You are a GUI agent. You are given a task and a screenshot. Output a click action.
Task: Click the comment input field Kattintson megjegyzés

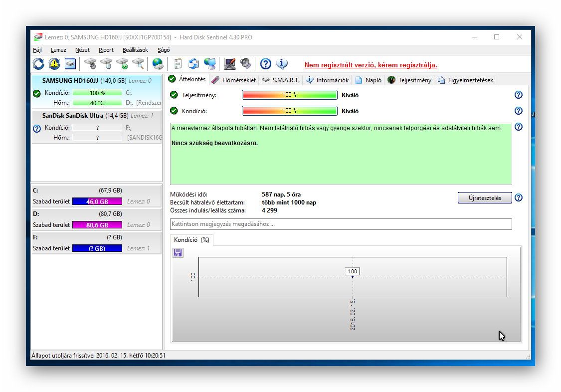(341, 224)
